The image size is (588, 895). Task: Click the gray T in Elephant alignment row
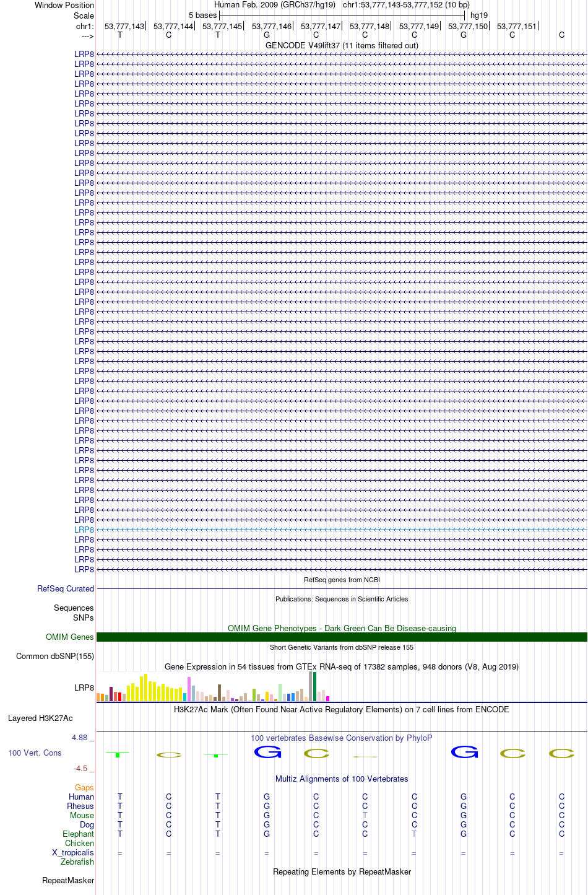pyautogui.click(x=414, y=834)
